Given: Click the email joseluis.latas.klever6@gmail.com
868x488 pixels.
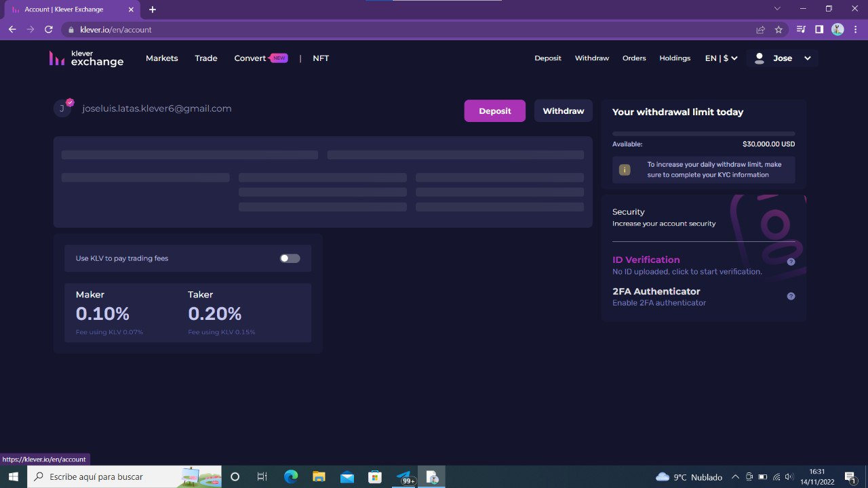Looking at the screenshot, I should click(157, 108).
